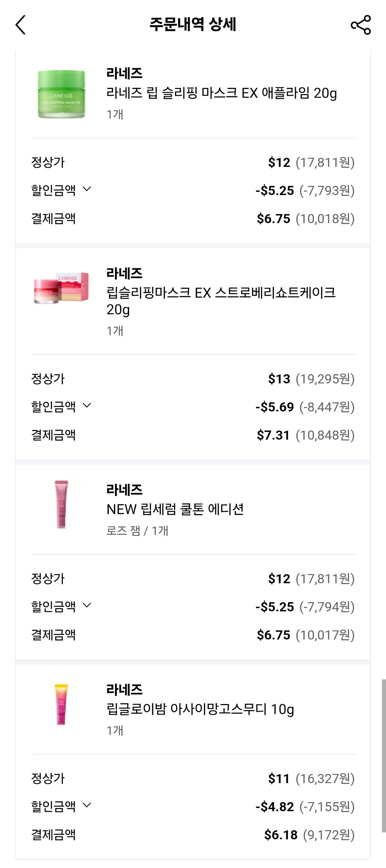Expand 할인금액 chevron for Apple Lime mask

point(87,189)
